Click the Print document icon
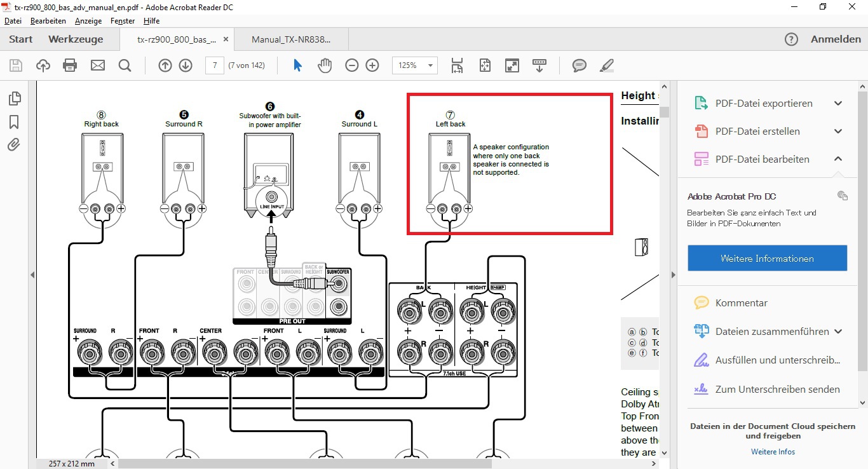The width and height of the screenshot is (868, 469). coord(70,65)
